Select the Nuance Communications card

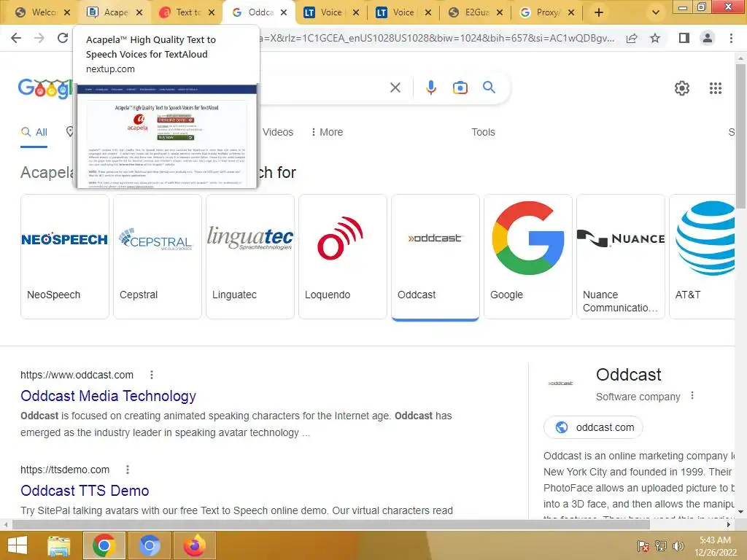620,256
